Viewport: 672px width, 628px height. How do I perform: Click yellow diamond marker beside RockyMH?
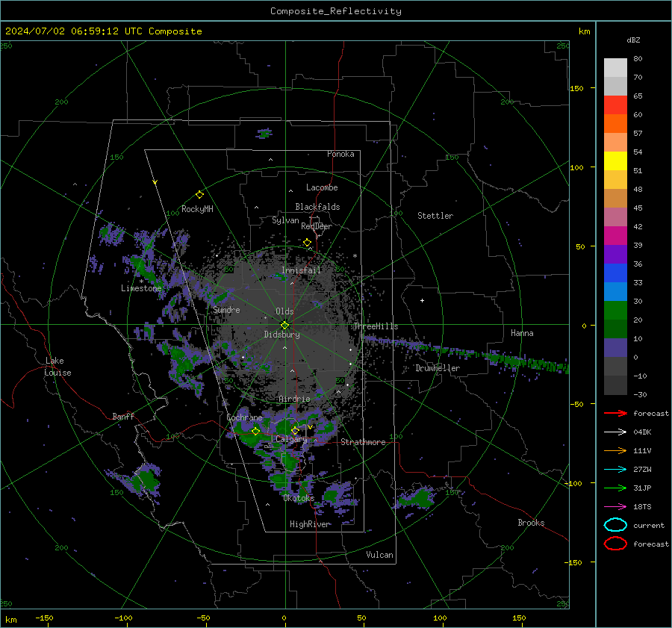[x=199, y=195]
